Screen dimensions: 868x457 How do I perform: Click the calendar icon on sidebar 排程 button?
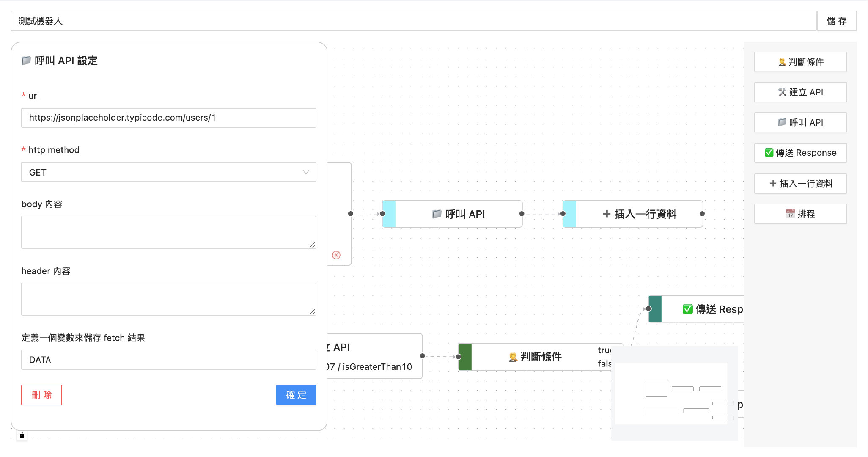coord(790,214)
